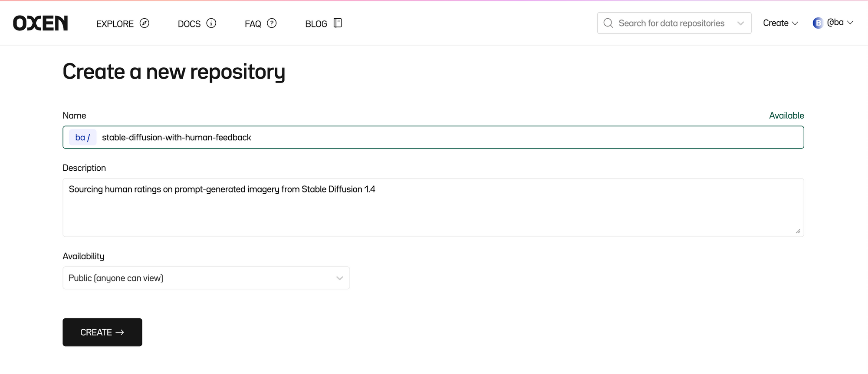Click the Available status text
The height and width of the screenshot is (374, 868).
click(x=786, y=116)
